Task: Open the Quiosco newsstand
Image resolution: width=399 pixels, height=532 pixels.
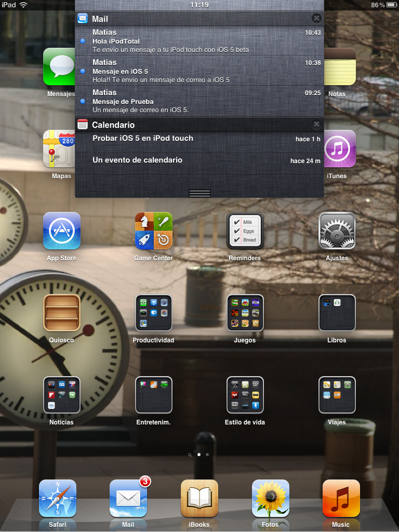Action: (62, 313)
